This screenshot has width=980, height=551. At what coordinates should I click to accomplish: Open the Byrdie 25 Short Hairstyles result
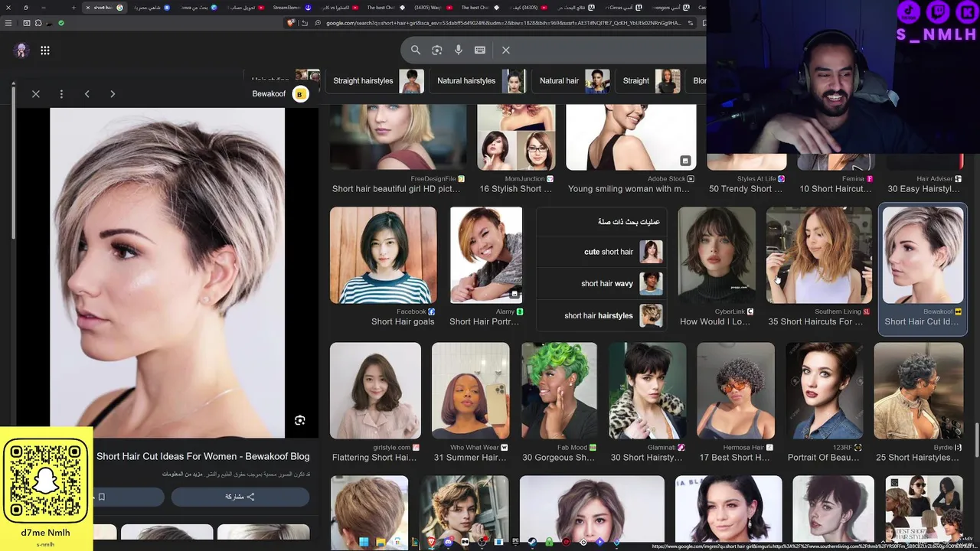coord(918,403)
